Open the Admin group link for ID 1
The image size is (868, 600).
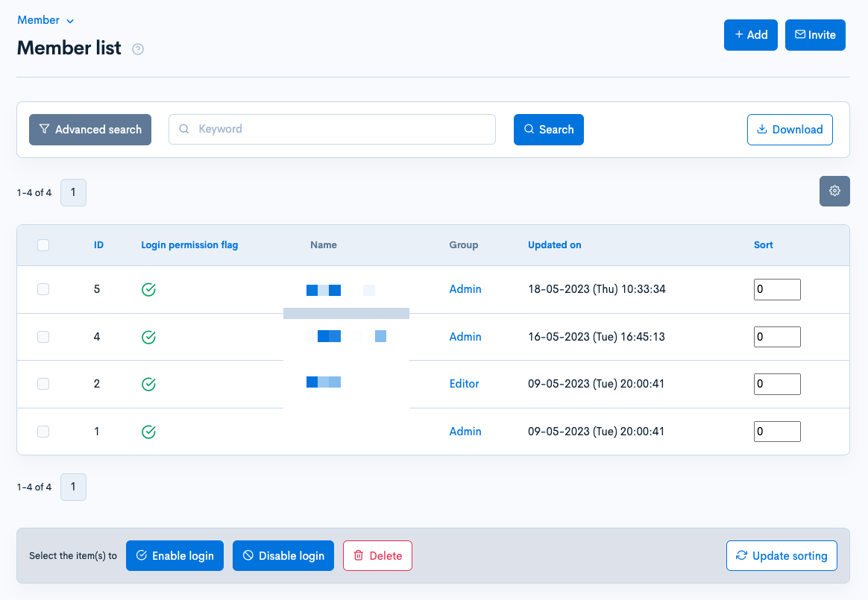click(465, 432)
